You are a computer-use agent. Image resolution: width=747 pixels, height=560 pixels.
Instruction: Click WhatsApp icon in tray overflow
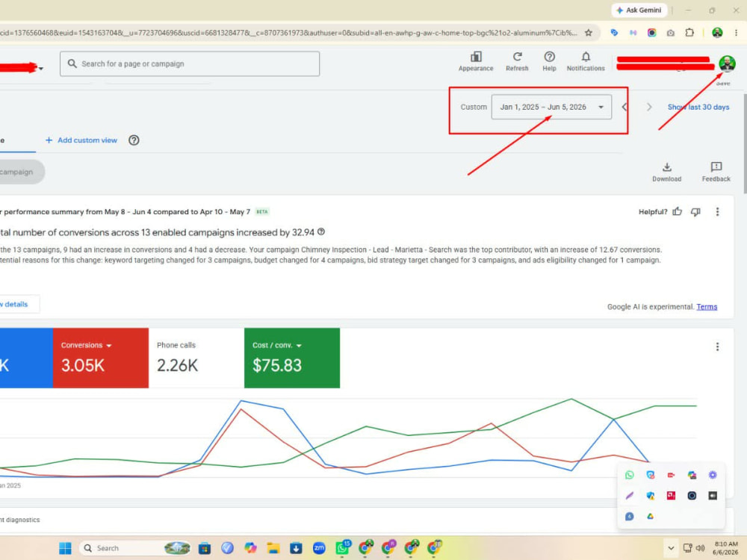click(629, 475)
